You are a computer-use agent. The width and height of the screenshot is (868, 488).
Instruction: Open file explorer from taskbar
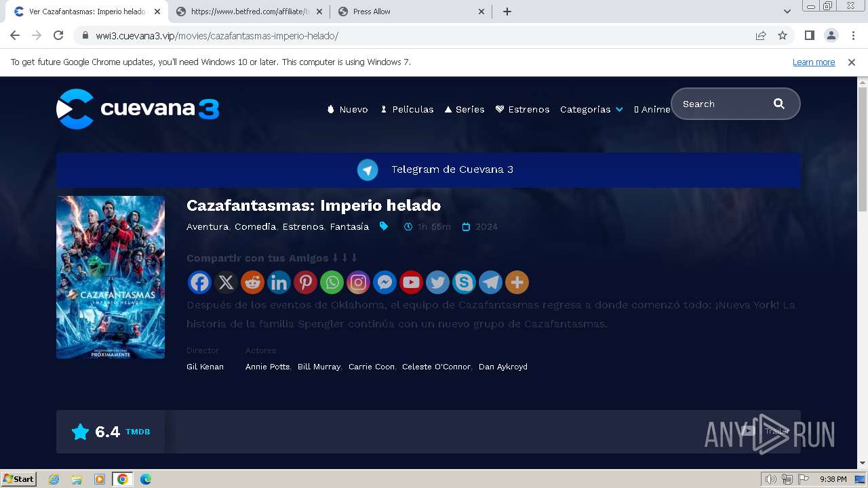77,479
